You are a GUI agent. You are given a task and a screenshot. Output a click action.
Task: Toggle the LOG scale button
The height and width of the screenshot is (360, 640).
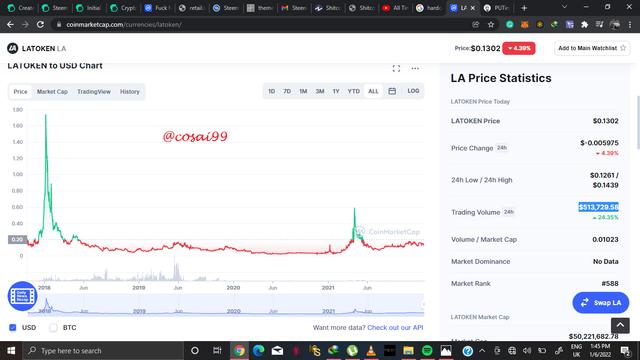(x=413, y=91)
